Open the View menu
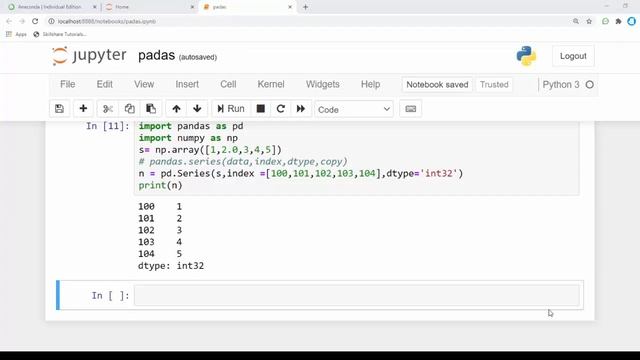Screen dimensions: 640x360 coord(144,84)
